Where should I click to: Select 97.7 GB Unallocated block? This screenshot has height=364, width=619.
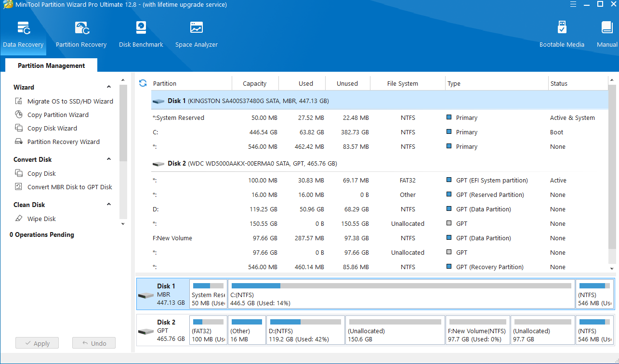542,330
